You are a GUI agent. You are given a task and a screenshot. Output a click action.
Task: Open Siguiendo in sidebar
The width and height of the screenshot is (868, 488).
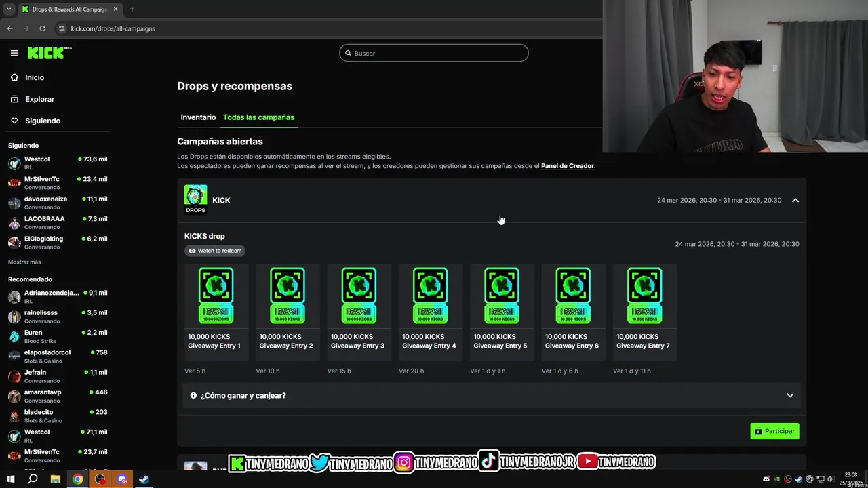pos(43,121)
